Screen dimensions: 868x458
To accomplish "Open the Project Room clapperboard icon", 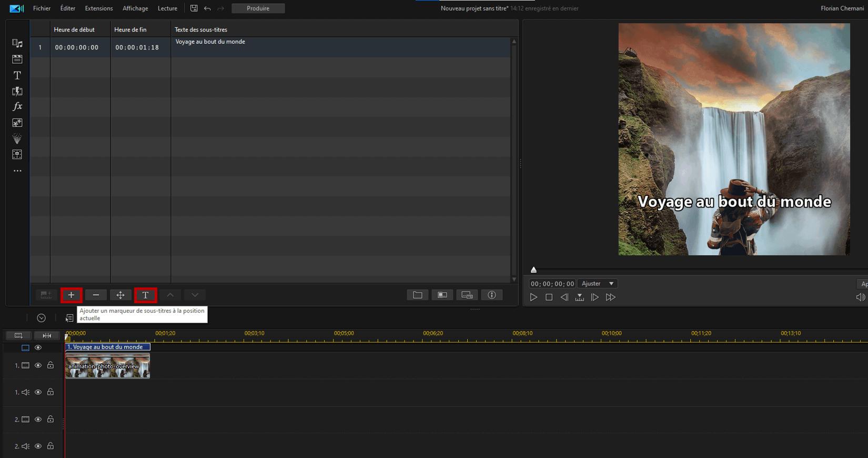I will pos(17,59).
